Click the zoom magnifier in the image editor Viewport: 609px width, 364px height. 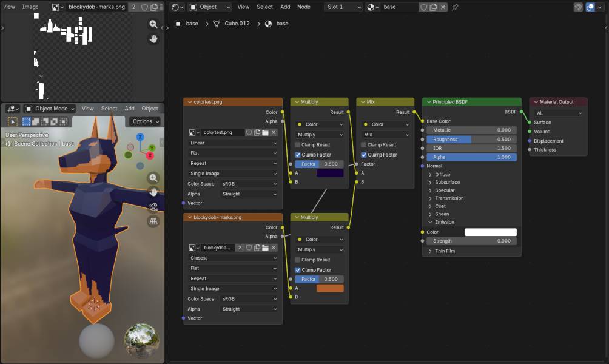coord(153,24)
